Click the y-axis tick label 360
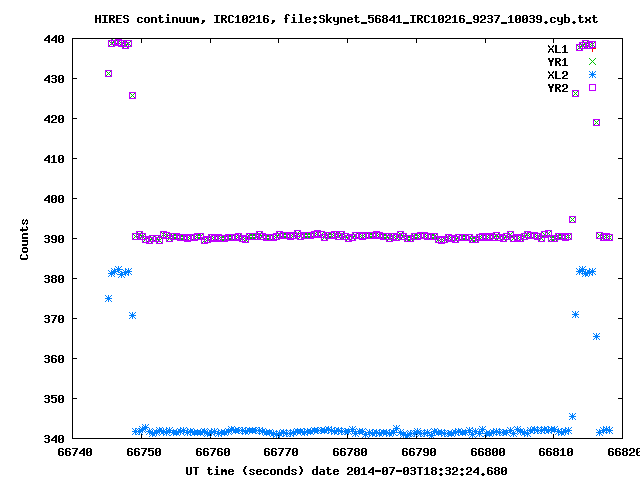 click(54, 359)
